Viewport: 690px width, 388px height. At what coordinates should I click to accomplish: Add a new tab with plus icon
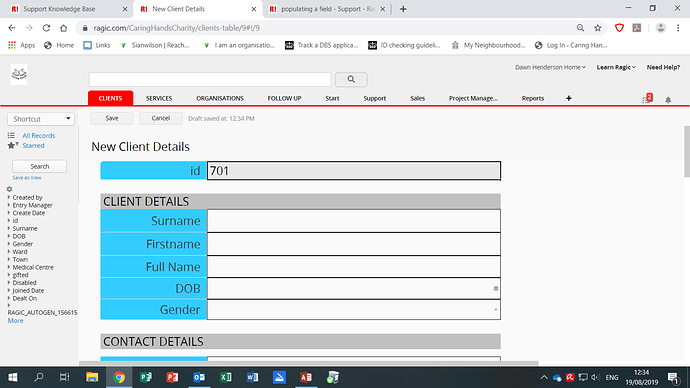pos(569,98)
